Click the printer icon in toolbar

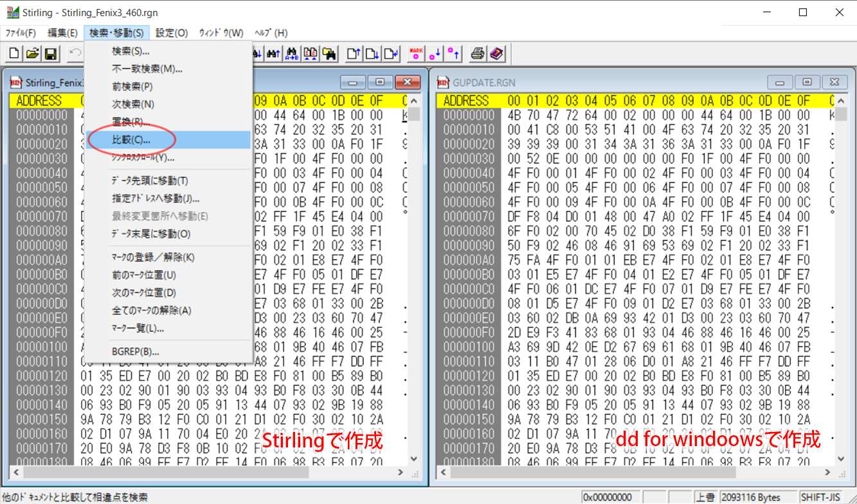tap(478, 54)
